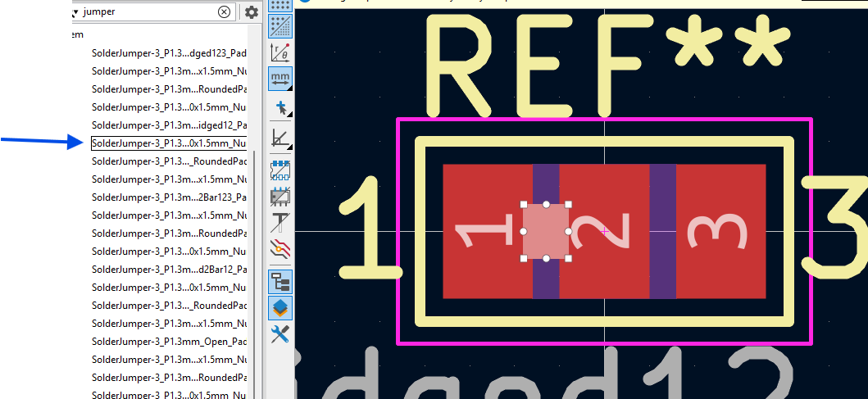Click the jumper search input field
Image resolution: width=868 pixels, height=399 pixels.
[x=148, y=11]
